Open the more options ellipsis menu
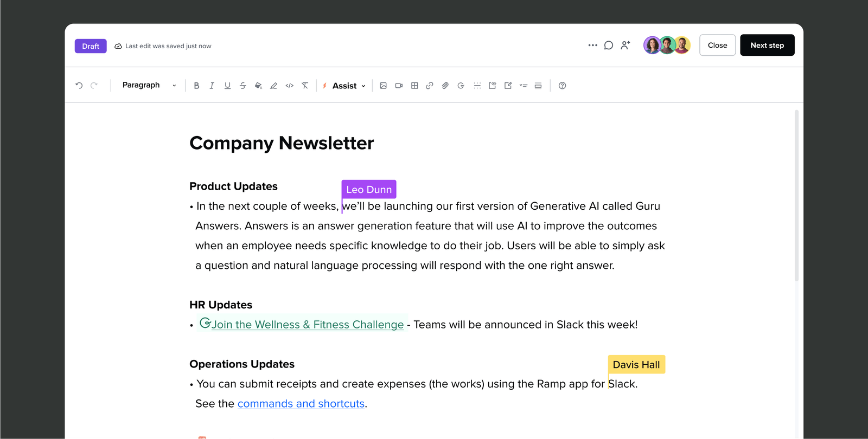Screen dimensions: 868x439 [x=593, y=46]
